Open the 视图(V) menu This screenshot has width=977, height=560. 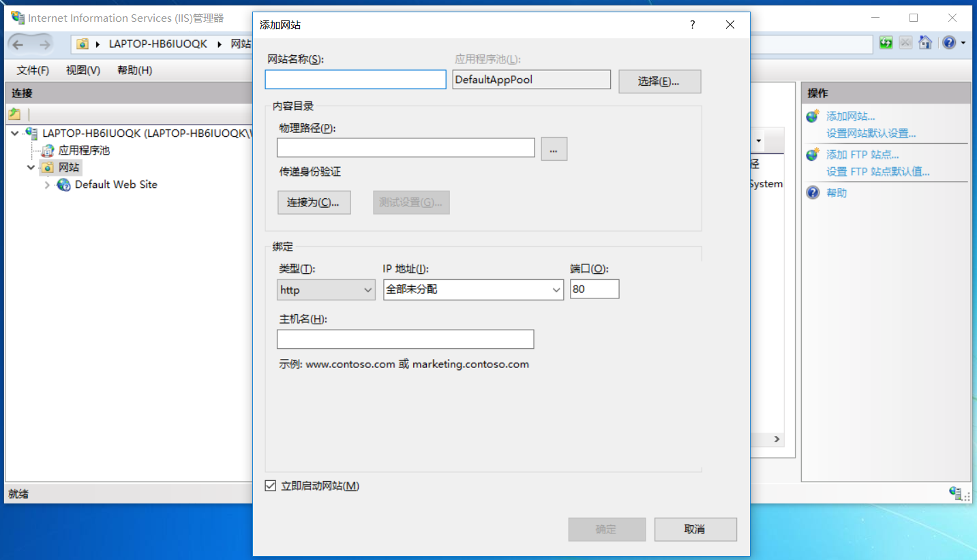[82, 69]
